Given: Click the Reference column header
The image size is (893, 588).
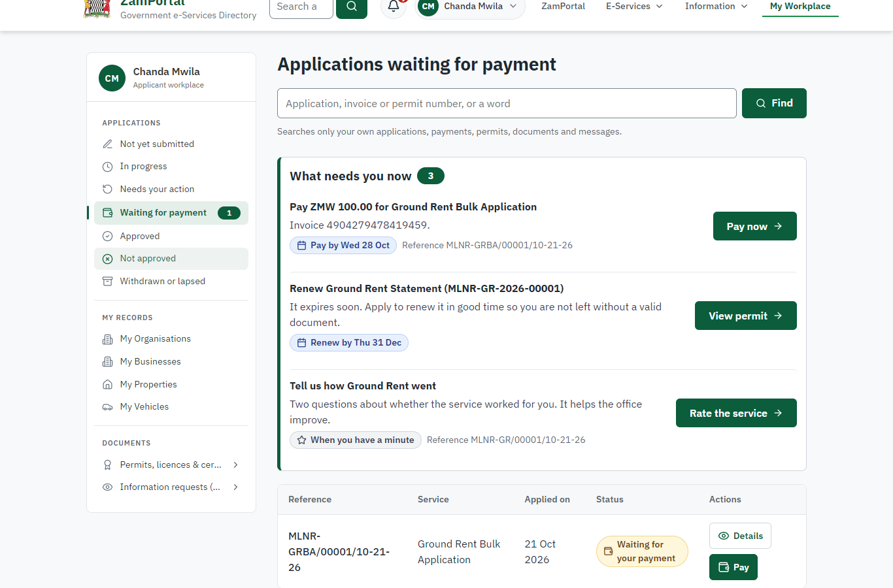Looking at the screenshot, I should pyautogui.click(x=310, y=499).
